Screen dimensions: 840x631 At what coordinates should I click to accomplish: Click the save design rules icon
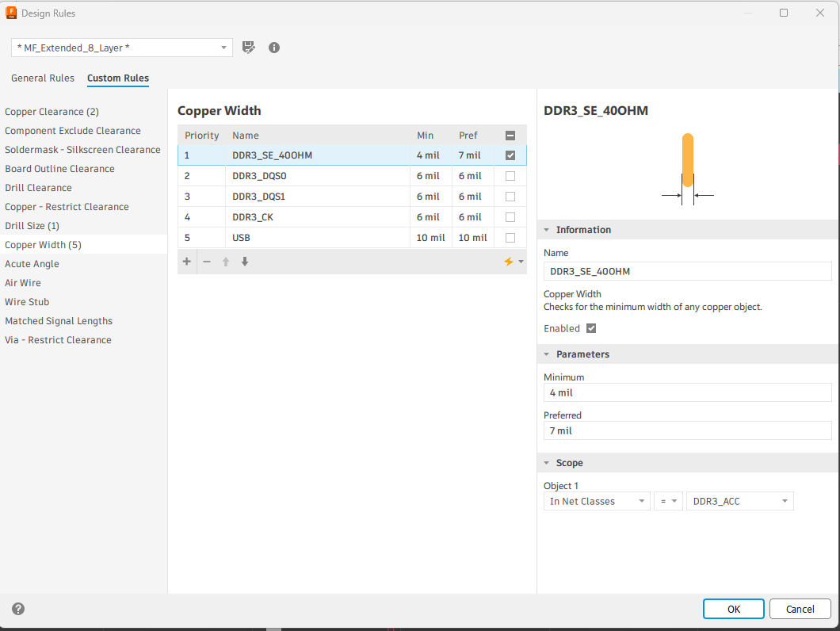(x=249, y=48)
